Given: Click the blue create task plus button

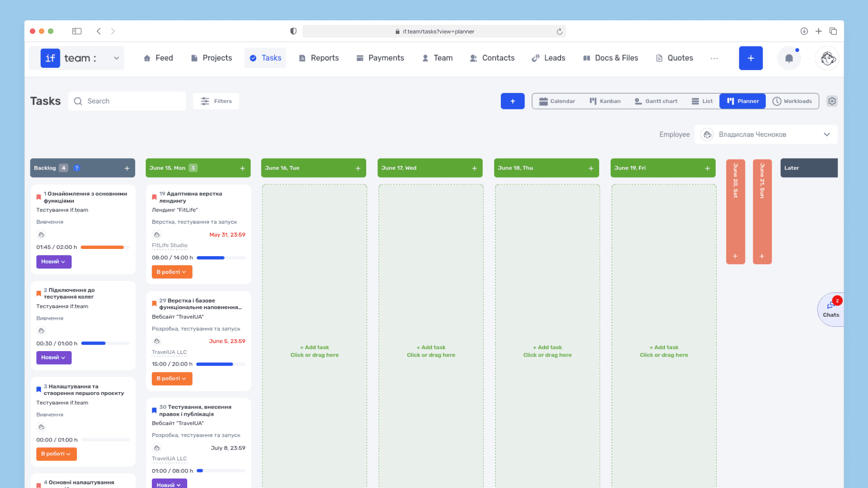Looking at the screenshot, I should (x=513, y=101).
